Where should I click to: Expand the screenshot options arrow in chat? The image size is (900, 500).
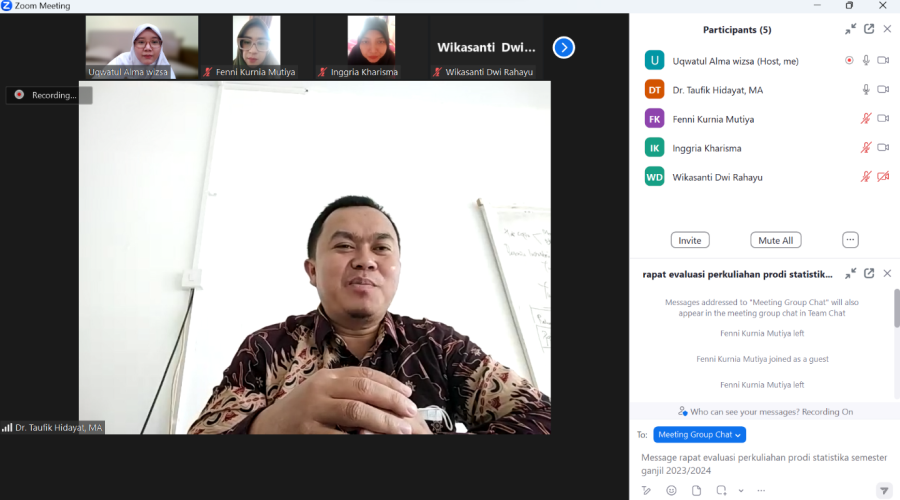(741, 490)
